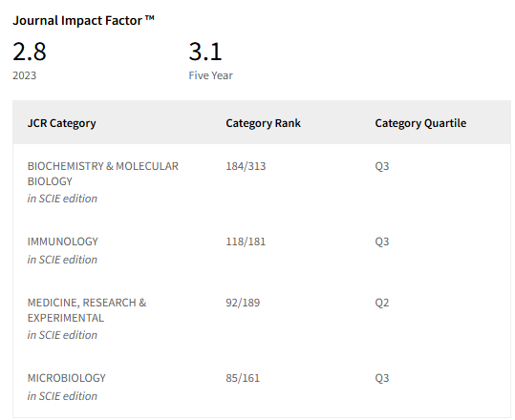The width and height of the screenshot is (515, 420).
Task: Click the 85/161 rank value
Action: click(243, 378)
